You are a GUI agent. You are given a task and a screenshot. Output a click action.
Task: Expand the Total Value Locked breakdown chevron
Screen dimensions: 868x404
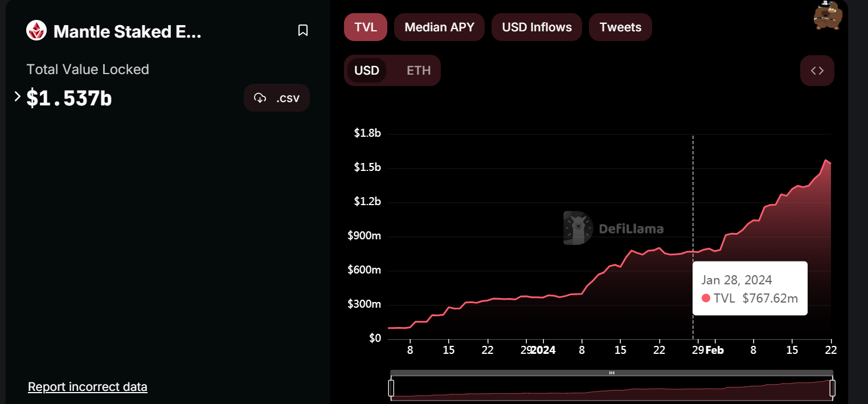point(17,97)
